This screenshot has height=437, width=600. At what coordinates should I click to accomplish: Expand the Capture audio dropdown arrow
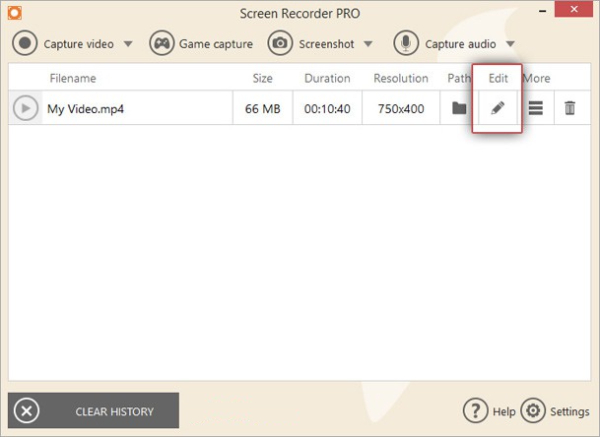(x=510, y=44)
